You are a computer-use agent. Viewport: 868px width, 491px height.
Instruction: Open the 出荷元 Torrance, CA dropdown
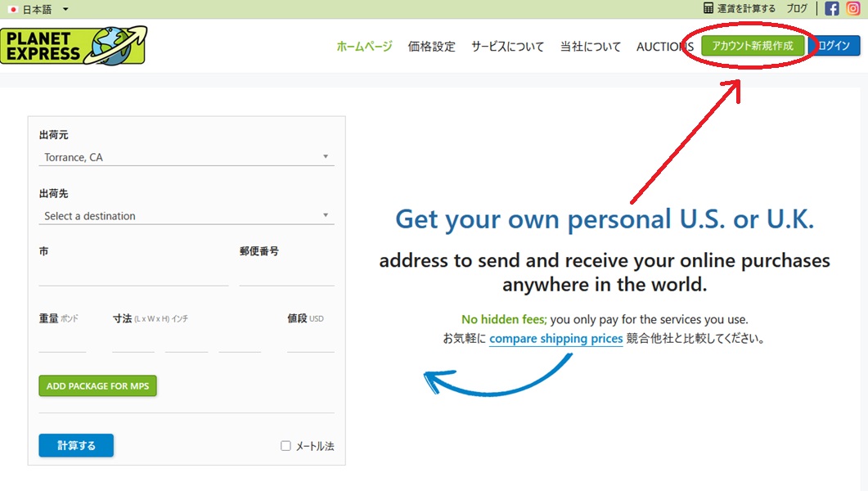[x=187, y=157]
